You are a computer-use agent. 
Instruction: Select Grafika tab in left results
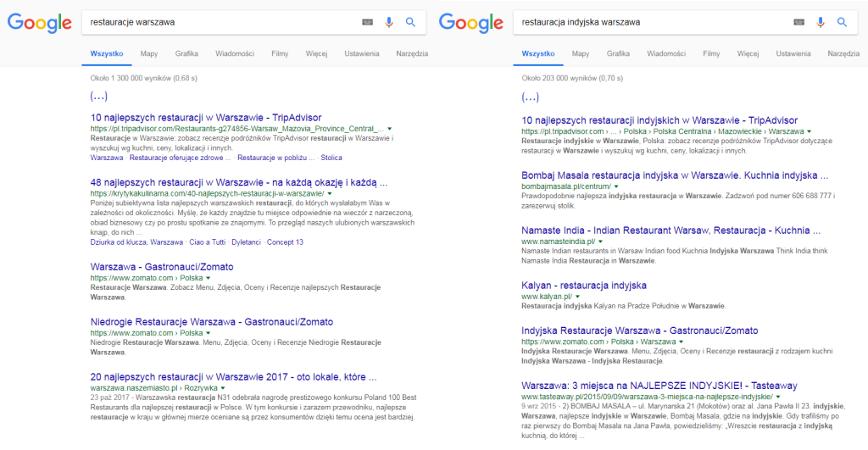(x=186, y=53)
